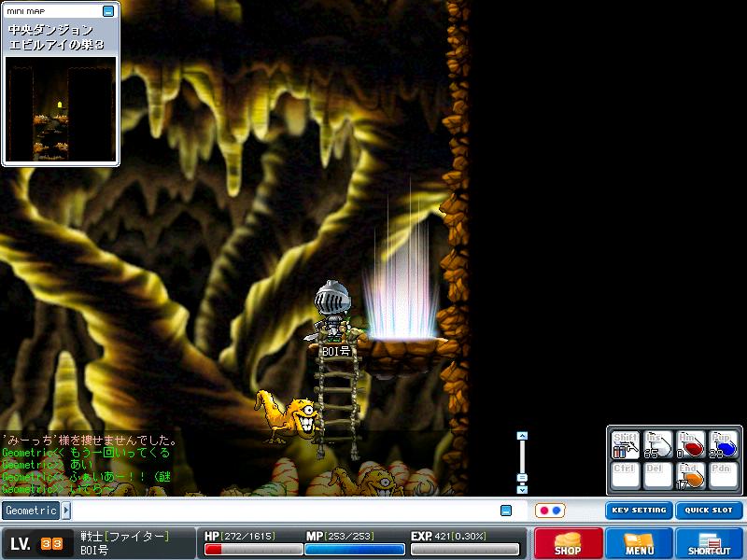Click the EXP gauge bar
Image resolution: width=747 pixels, height=560 pixels.
pyautogui.click(x=465, y=550)
